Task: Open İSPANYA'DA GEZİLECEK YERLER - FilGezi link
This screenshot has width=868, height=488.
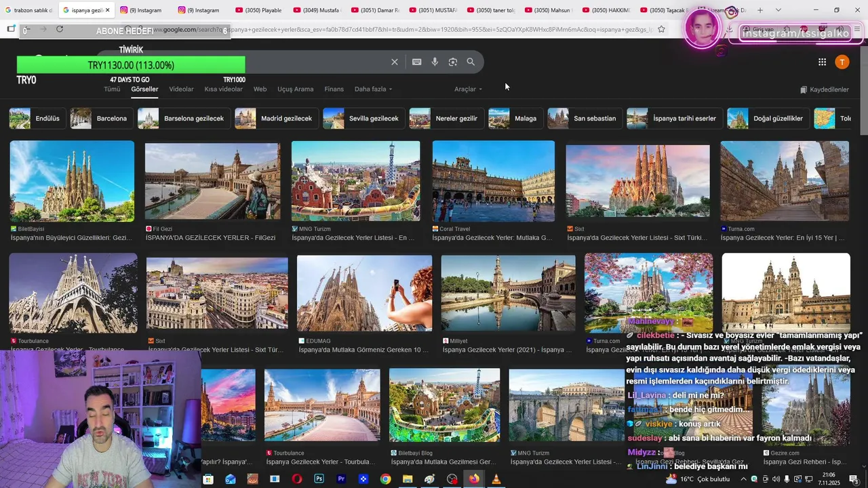Action: (x=211, y=238)
